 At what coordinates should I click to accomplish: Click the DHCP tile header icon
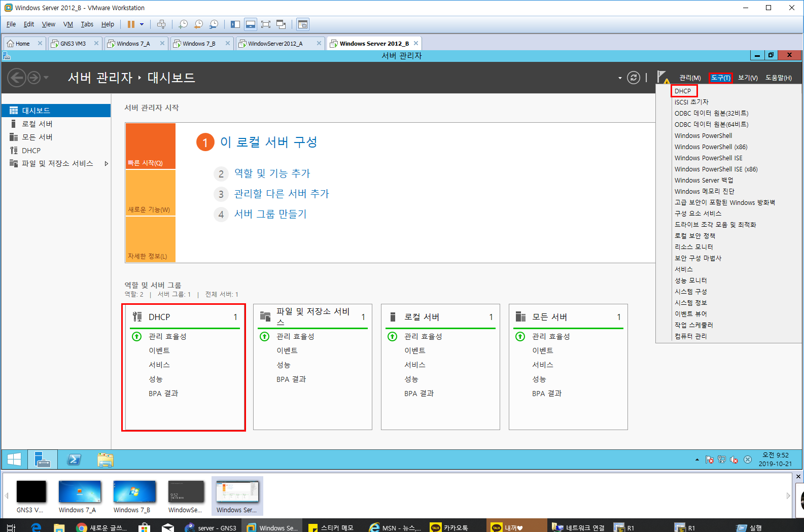coord(137,317)
